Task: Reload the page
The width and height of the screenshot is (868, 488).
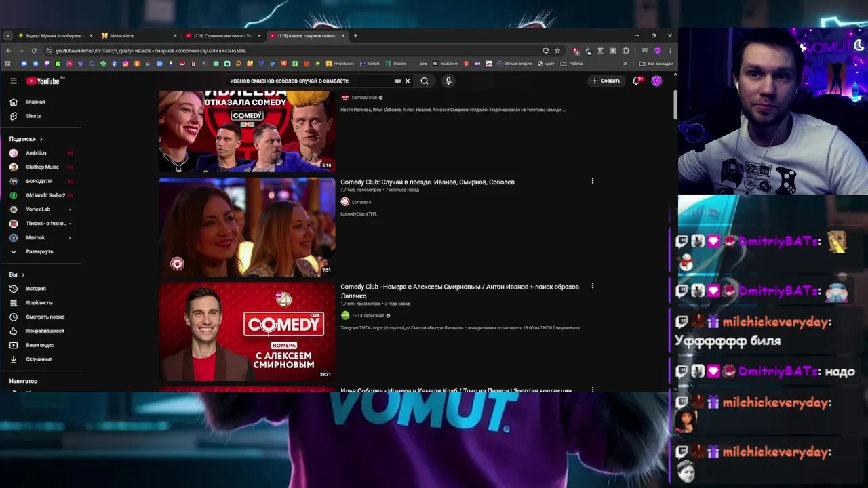Action: pyautogui.click(x=35, y=51)
